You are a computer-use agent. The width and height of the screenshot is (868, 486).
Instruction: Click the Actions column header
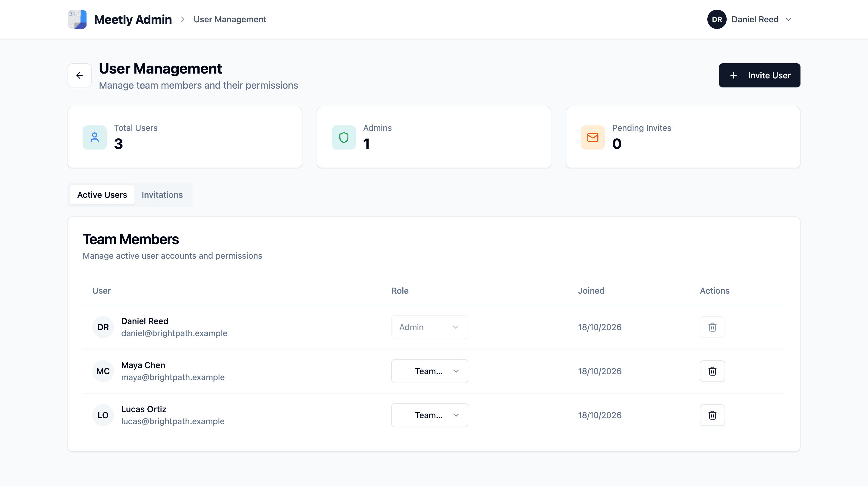pos(715,291)
